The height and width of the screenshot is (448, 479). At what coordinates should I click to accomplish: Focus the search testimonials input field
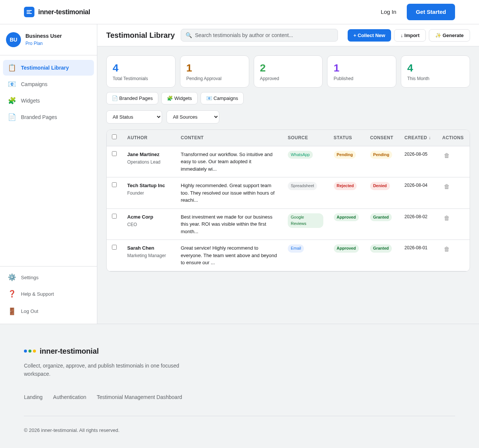coord(259,35)
